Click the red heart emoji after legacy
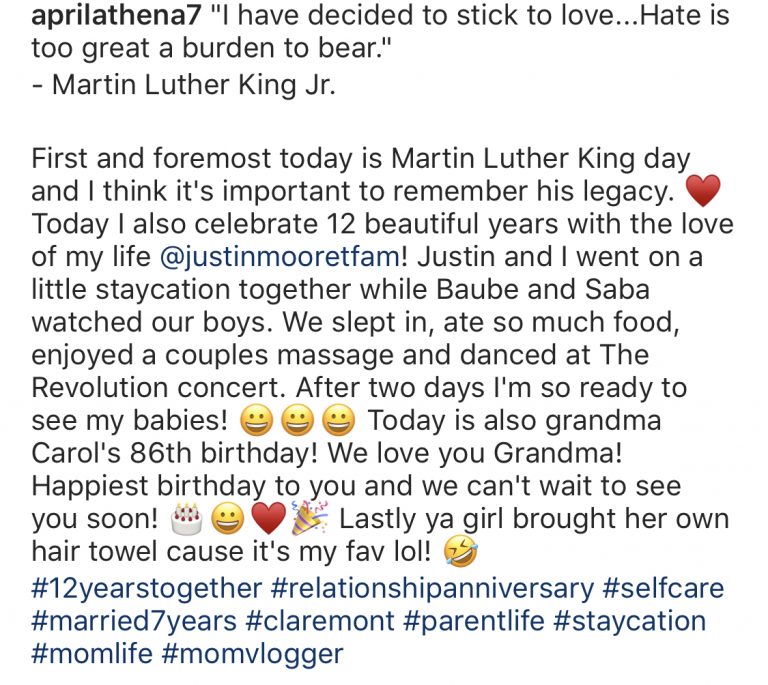768x685 pixels. (x=703, y=190)
